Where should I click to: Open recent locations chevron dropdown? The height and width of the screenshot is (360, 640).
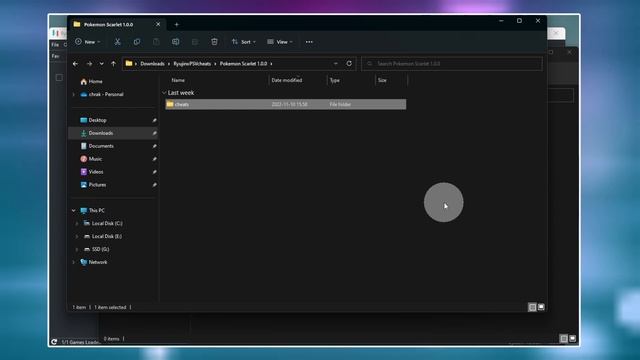(x=102, y=64)
